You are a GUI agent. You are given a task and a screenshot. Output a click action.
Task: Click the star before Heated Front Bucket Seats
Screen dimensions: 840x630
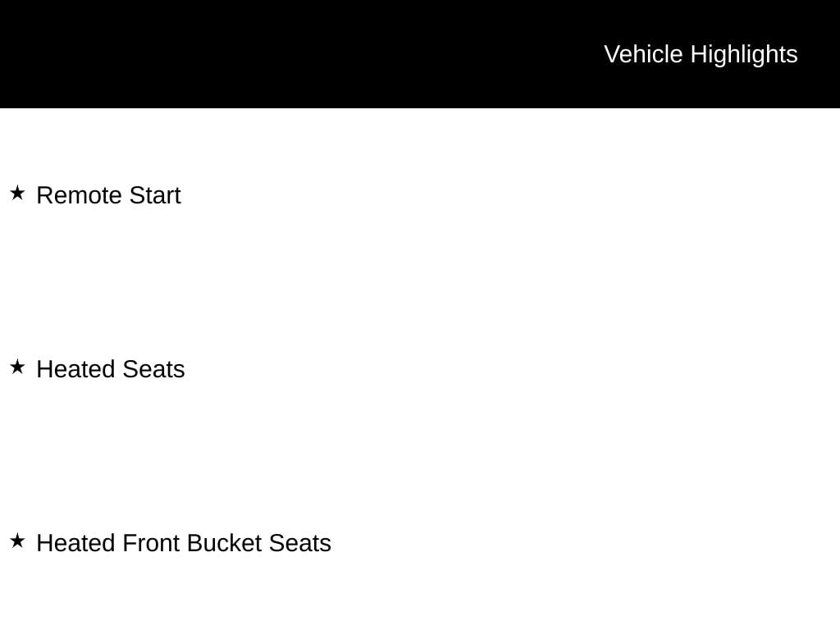point(17,541)
